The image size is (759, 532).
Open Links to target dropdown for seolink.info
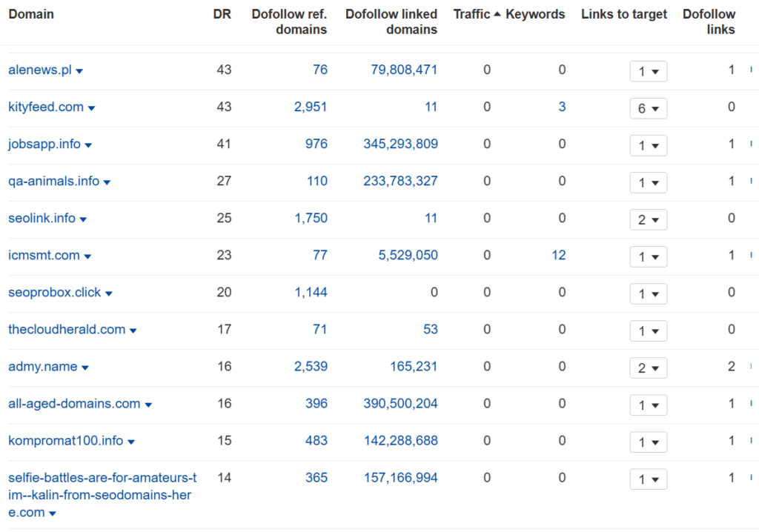click(x=648, y=220)
